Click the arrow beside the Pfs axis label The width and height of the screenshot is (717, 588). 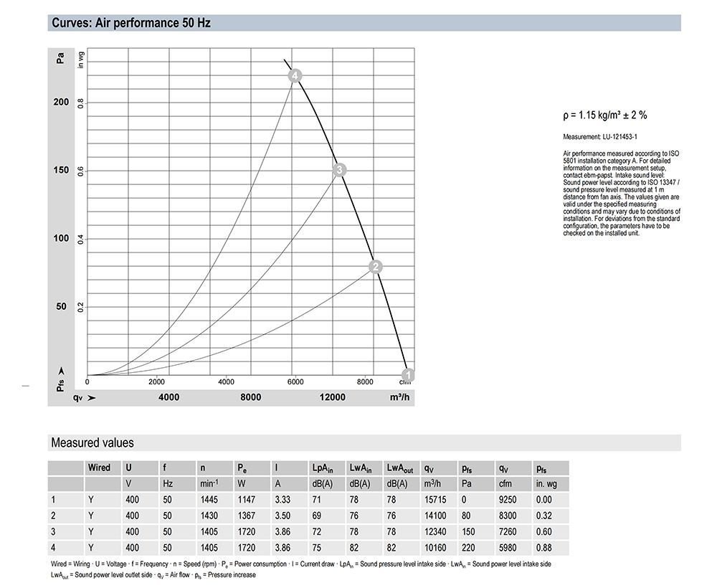[x=61, y=371]
